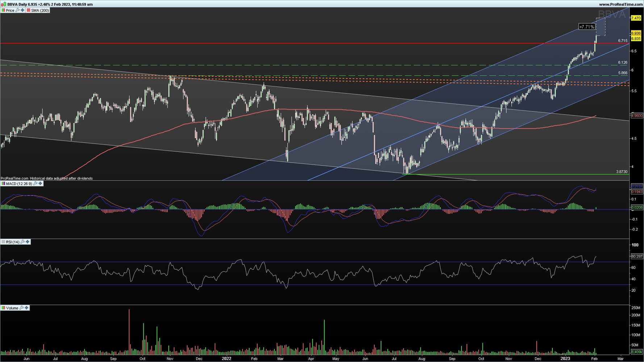The height and width of the screenshot is (362, 644).
Task: Open MACD settings wrench icon
Action: click(x=35, y=184)
